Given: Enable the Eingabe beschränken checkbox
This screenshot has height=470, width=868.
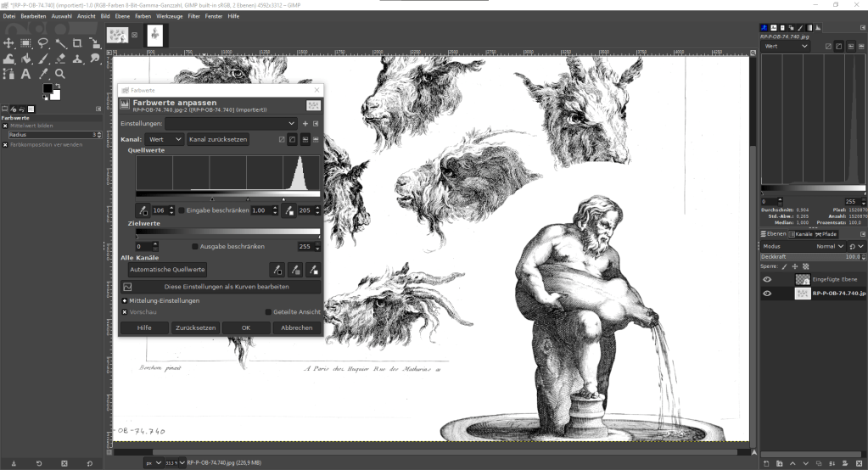Looking at the screenshot, I should click(x=182, y=210).
